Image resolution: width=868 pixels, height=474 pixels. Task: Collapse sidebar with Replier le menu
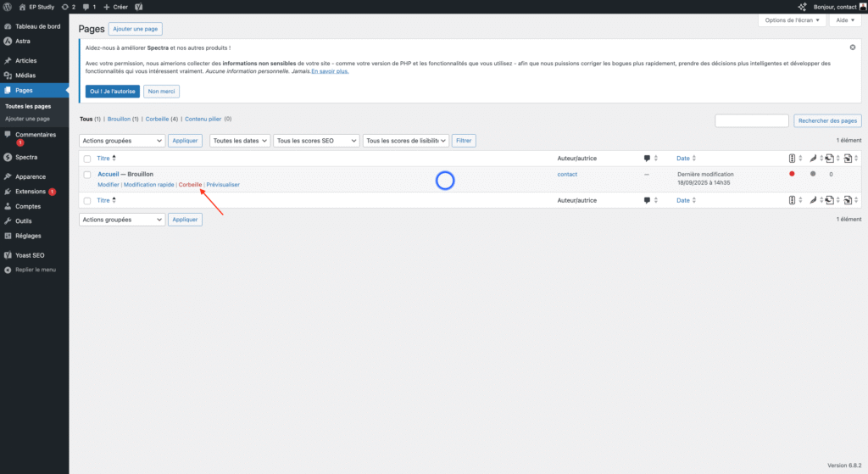pos(34,270)
